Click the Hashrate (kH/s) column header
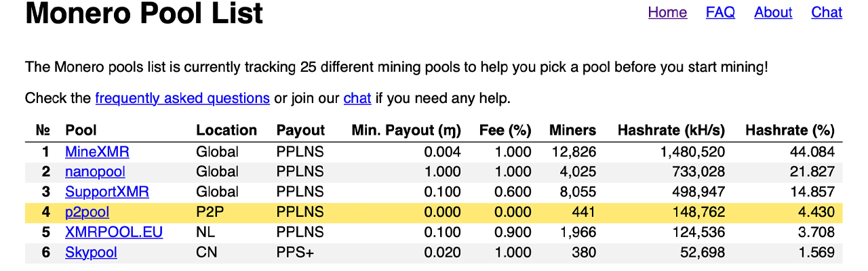This screenshot has height=271, width=868. (671, 131)
